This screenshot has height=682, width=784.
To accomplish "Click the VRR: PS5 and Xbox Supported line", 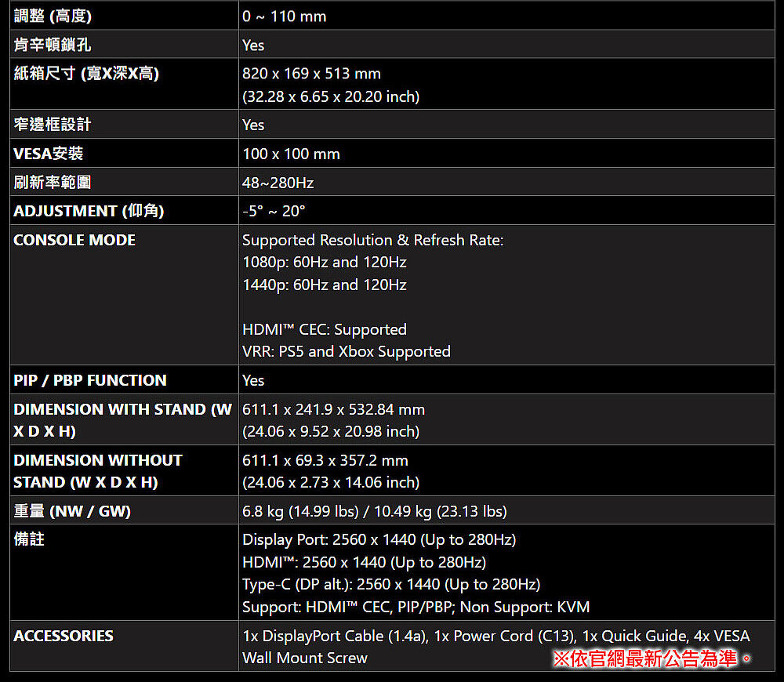I will [x=346, y=351].
